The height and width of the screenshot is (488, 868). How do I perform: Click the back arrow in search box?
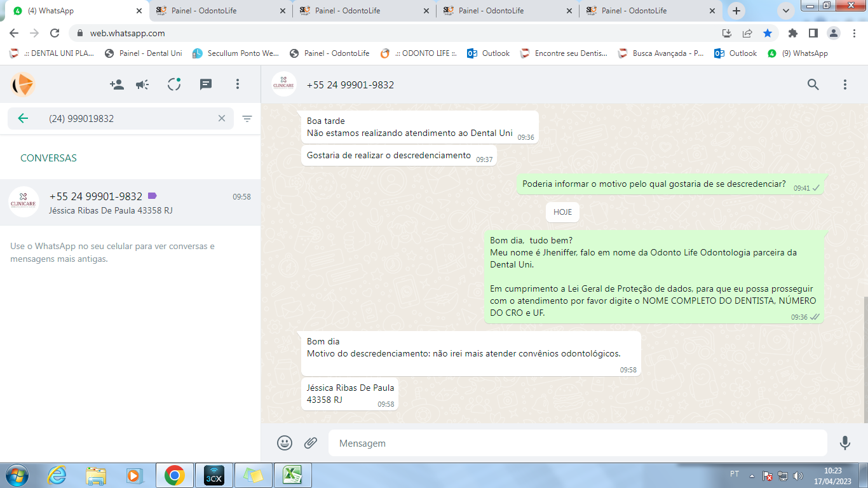[23, 118]
